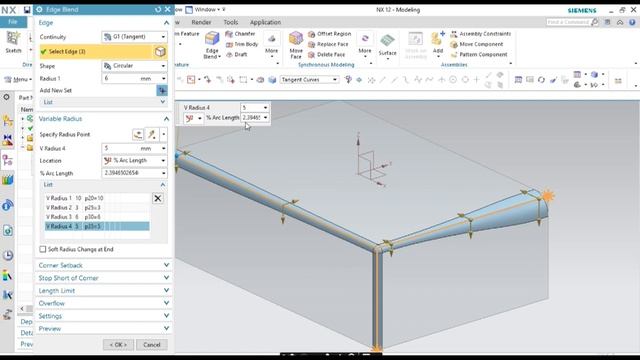Click the OK button
Image resolution: width=640 pixels, height=360 pixels.
pyautogui.click(x=118, y=345)
